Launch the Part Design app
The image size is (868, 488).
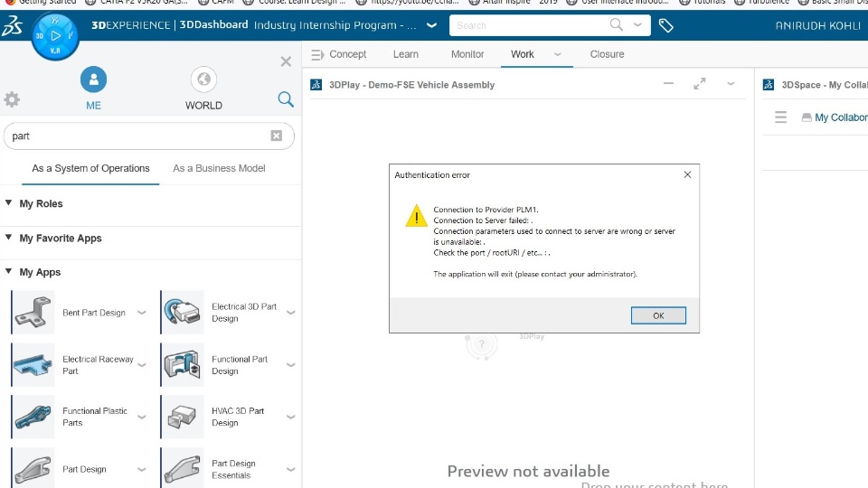click(x=33, y=469)
